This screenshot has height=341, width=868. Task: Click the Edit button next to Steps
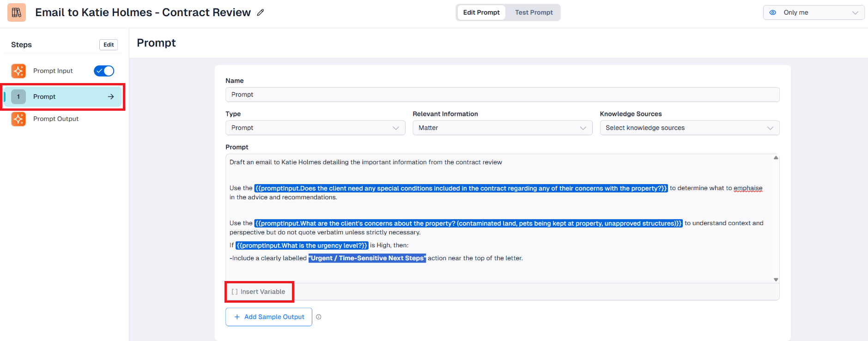coord(109,45)
